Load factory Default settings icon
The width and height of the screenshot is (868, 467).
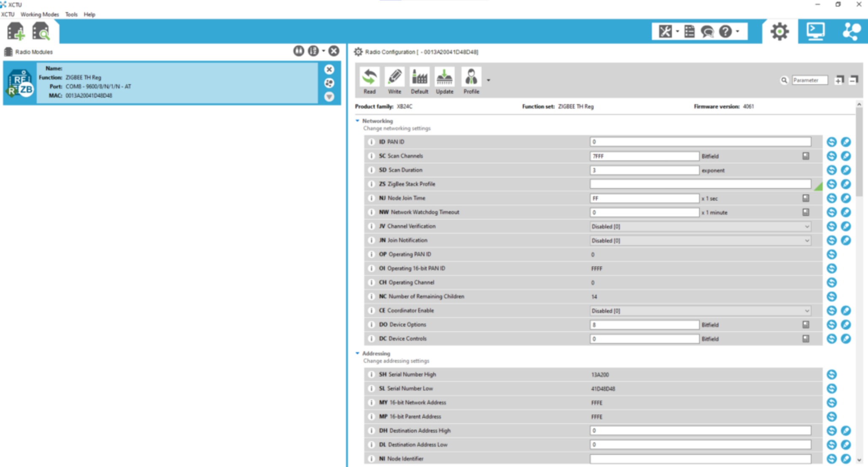[x=419, y=81]
